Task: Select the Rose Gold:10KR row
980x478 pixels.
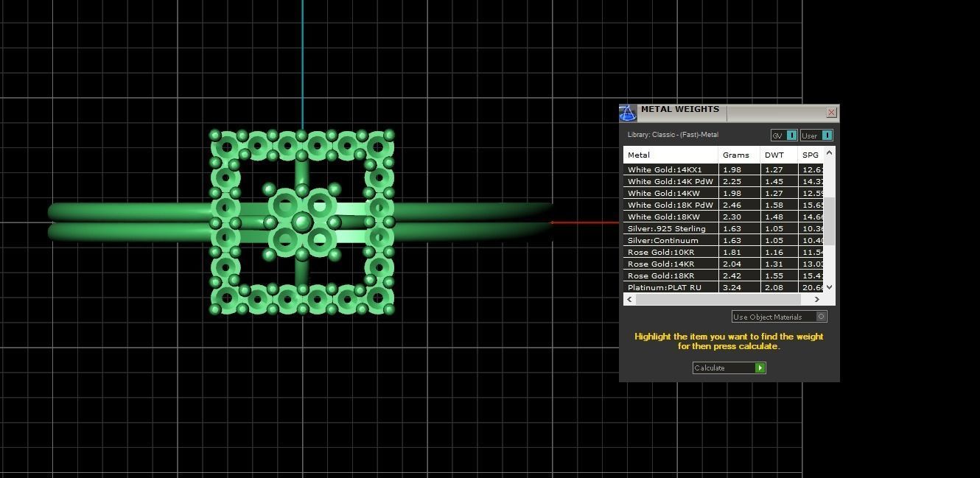Action: [724, 252]
